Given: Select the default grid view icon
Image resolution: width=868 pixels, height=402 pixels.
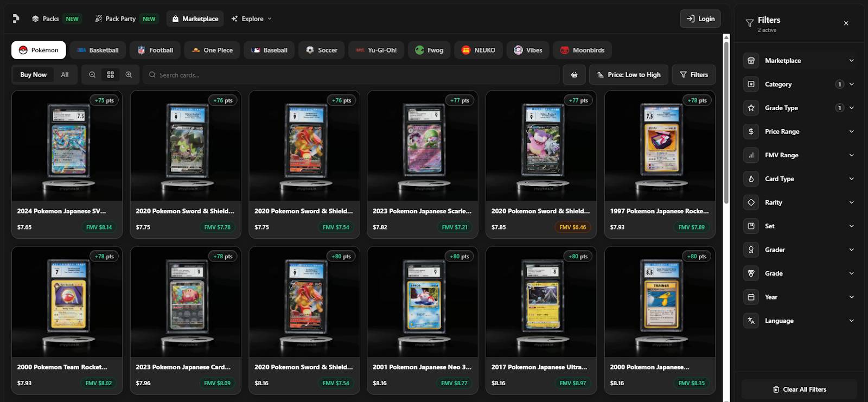Looking at the screenshot, I should coord(111,75).
